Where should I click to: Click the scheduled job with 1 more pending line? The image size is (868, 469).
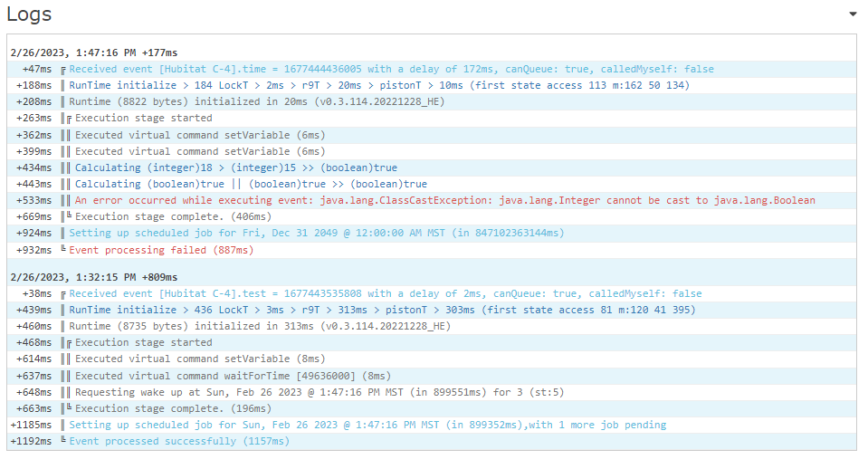pyautogui.click(x=367, y=425)
